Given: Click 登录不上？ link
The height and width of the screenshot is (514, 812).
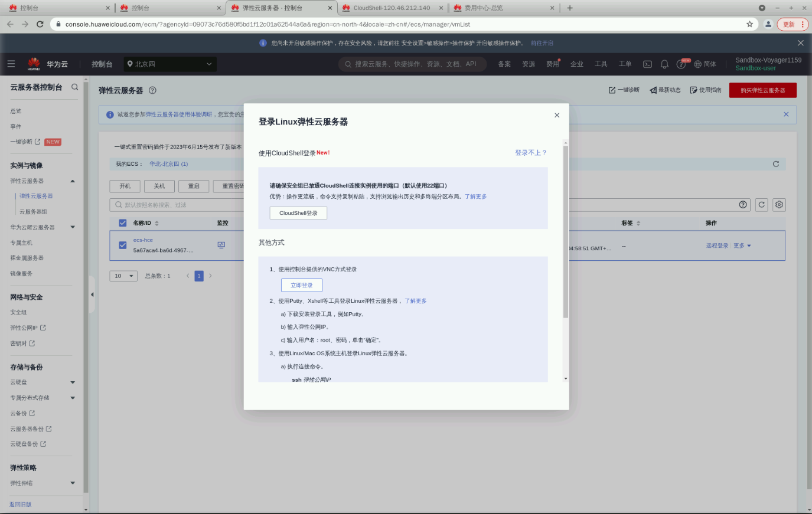Looking at the screenshot, I should [531, 153].
